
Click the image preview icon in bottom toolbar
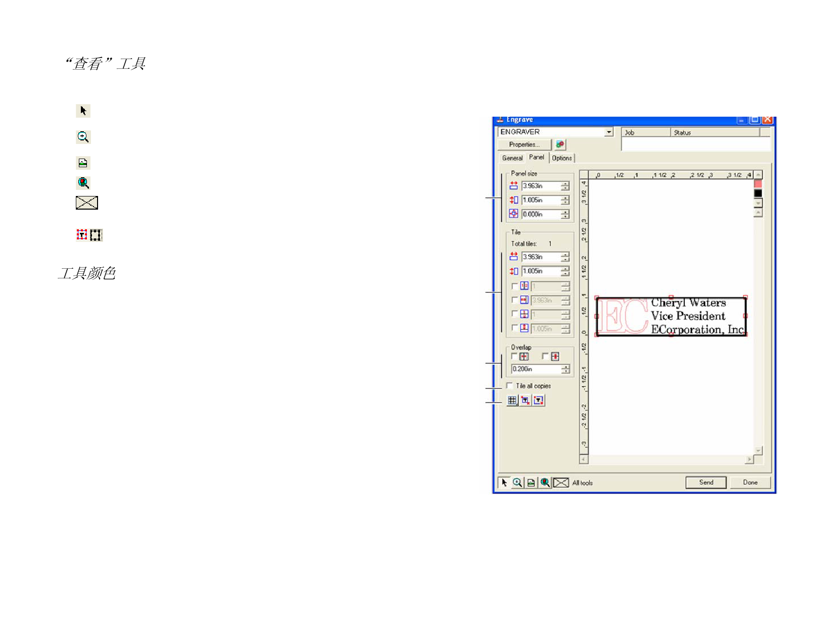[531, 483]
